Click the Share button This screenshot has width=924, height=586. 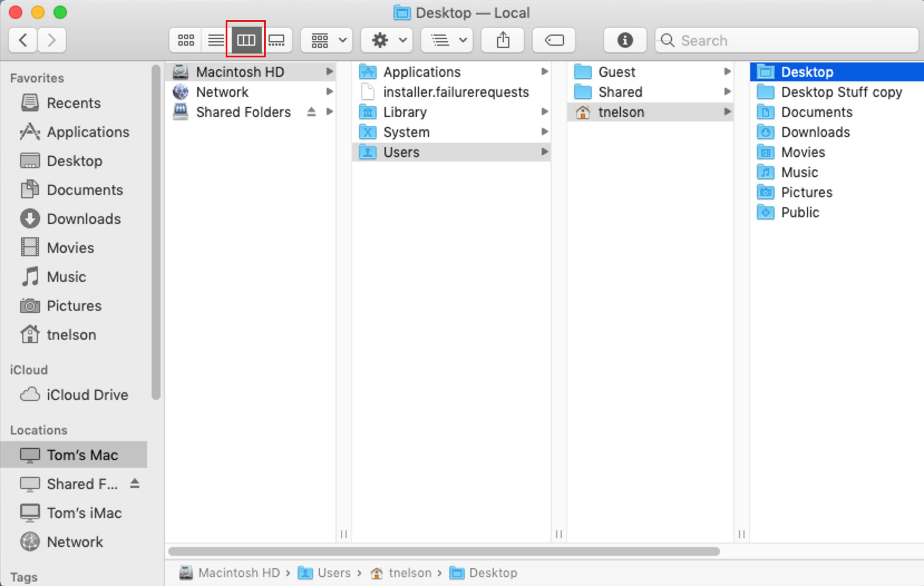click(x=504, y=41)
